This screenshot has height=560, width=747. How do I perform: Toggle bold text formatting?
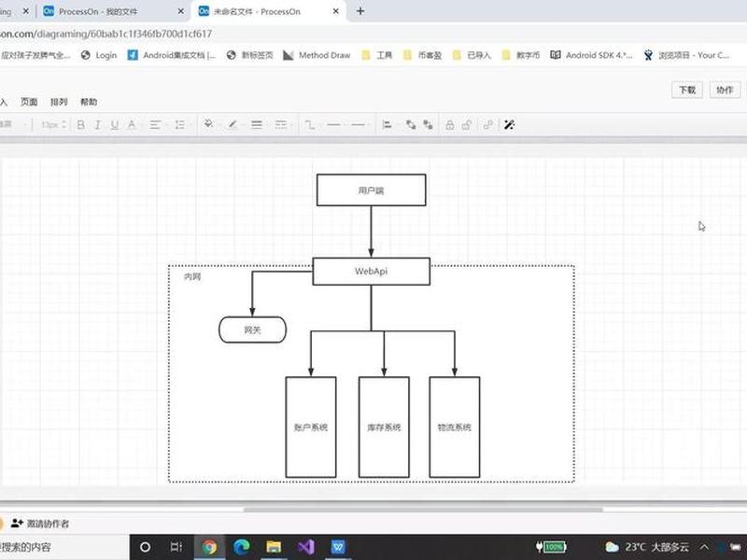81,125
